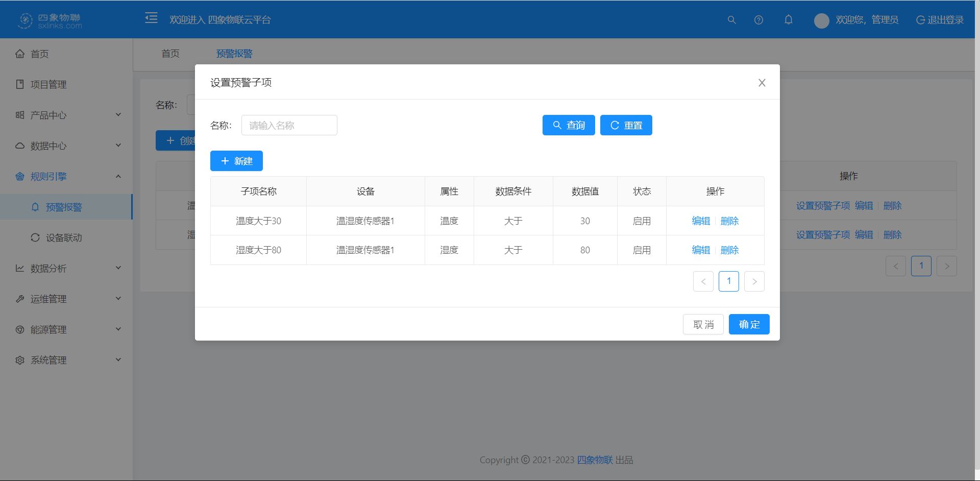Switch to the 首页 breadcrumb tab
The image size is (980, 481).
(170, 54)
